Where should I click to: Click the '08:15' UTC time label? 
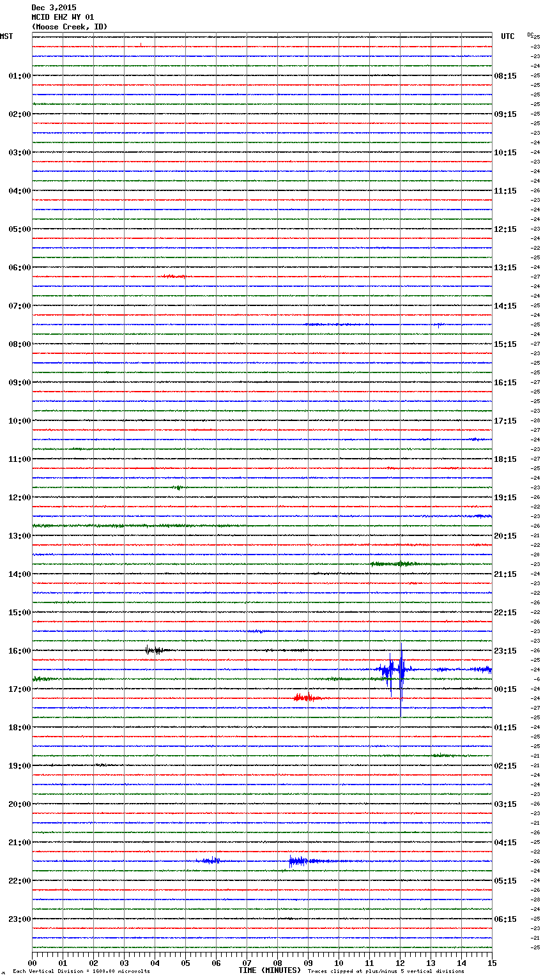pyautogui.click(x=505, y=76)
